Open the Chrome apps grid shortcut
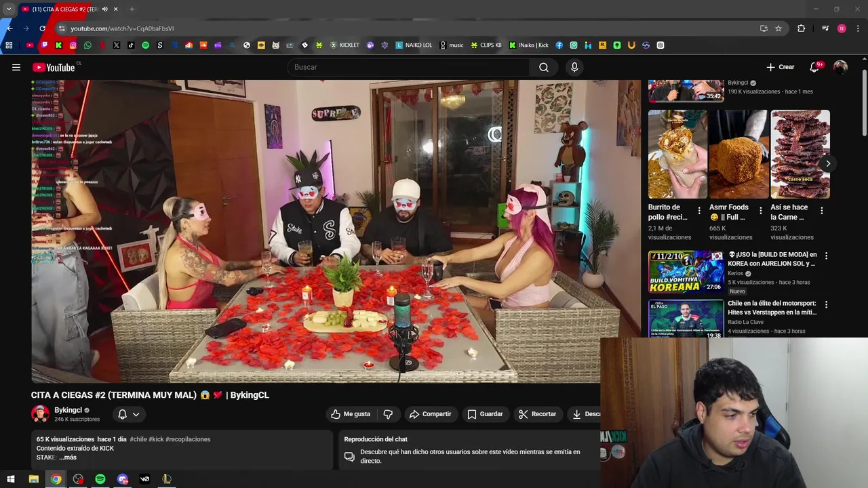 coord(9,45)
